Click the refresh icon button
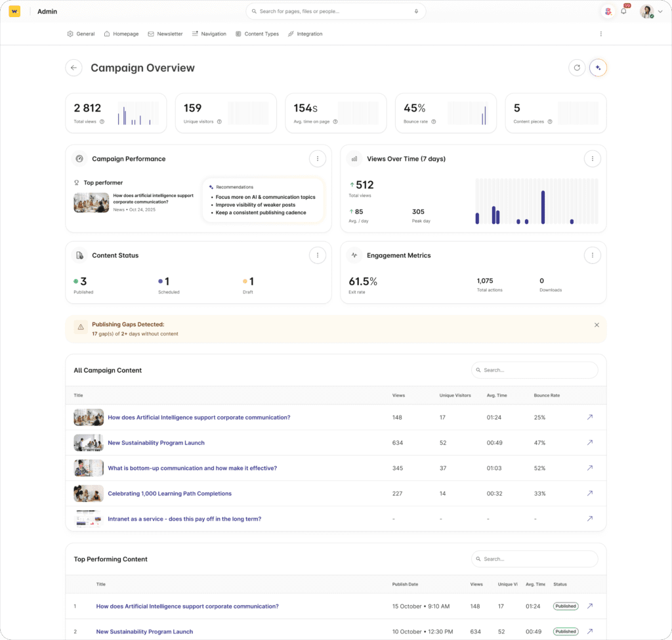Screen dimensions: 672x640 pyautogui.click(x=577, y=68)
